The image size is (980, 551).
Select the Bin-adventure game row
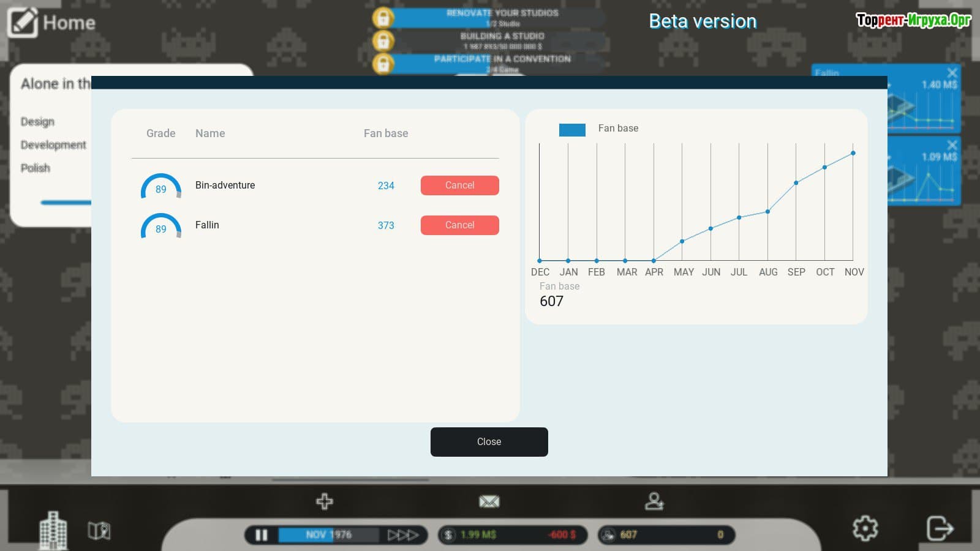coord(225,186)
